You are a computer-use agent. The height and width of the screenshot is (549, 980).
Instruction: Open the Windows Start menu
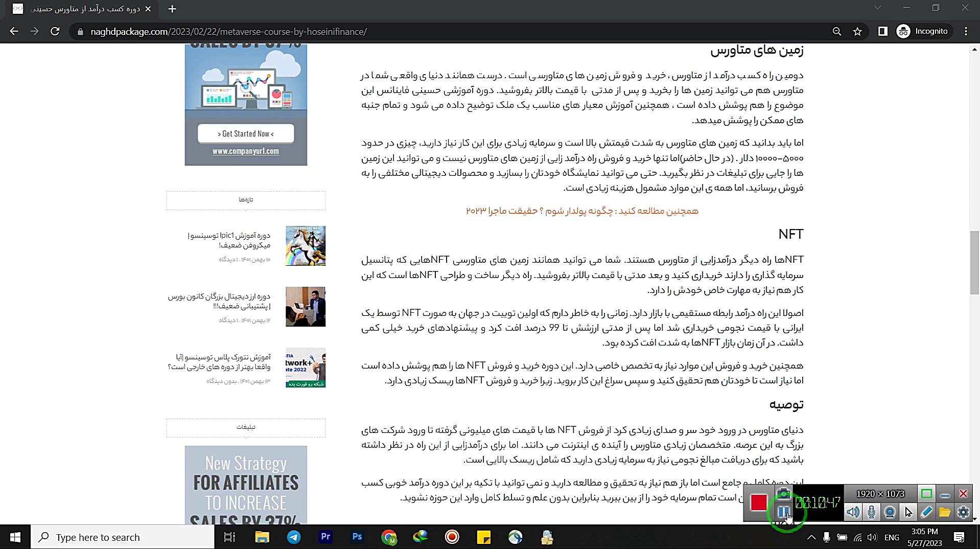pos(15,537)
